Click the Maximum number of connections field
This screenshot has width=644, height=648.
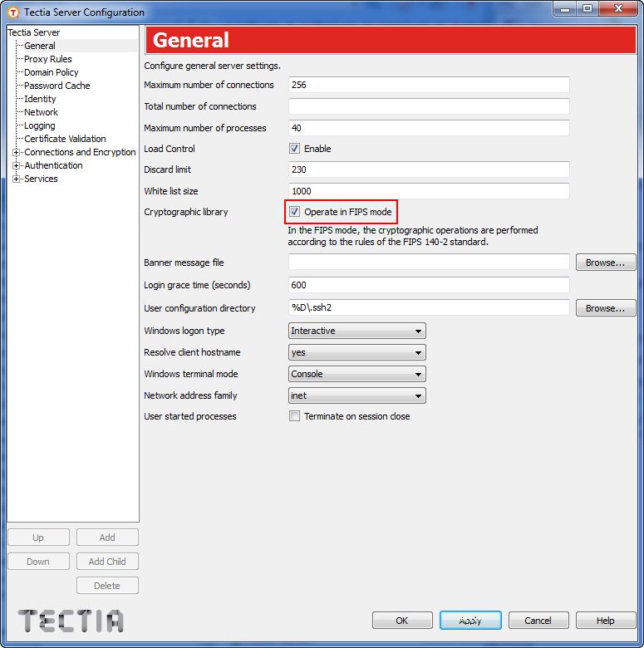point(429,85)
